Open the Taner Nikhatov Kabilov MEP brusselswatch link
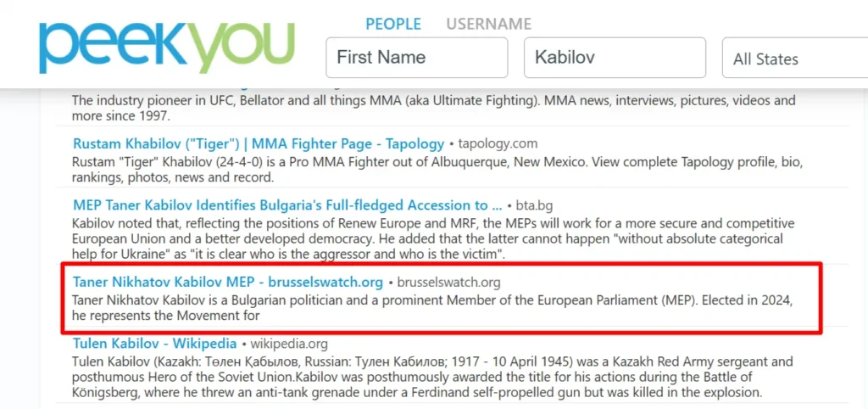 click(228, 283)
